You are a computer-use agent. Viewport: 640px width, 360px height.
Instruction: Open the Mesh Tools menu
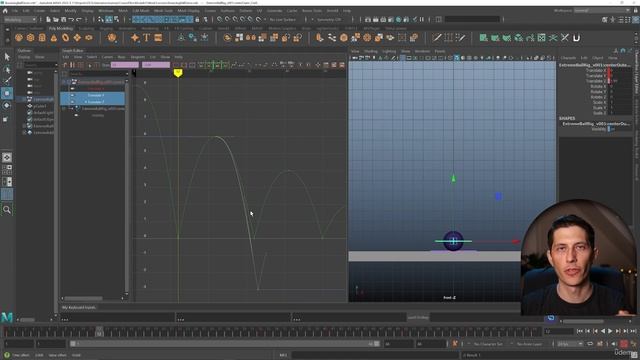point(163,11)
